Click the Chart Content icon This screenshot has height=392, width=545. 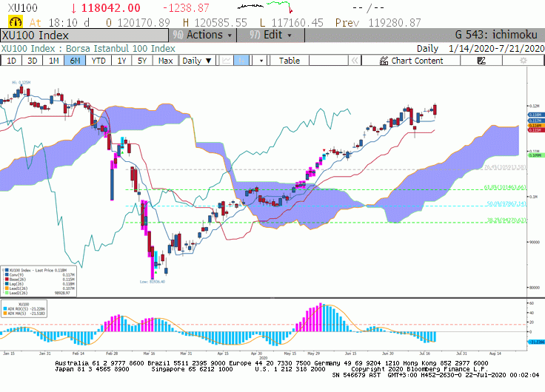click(384, 61)
